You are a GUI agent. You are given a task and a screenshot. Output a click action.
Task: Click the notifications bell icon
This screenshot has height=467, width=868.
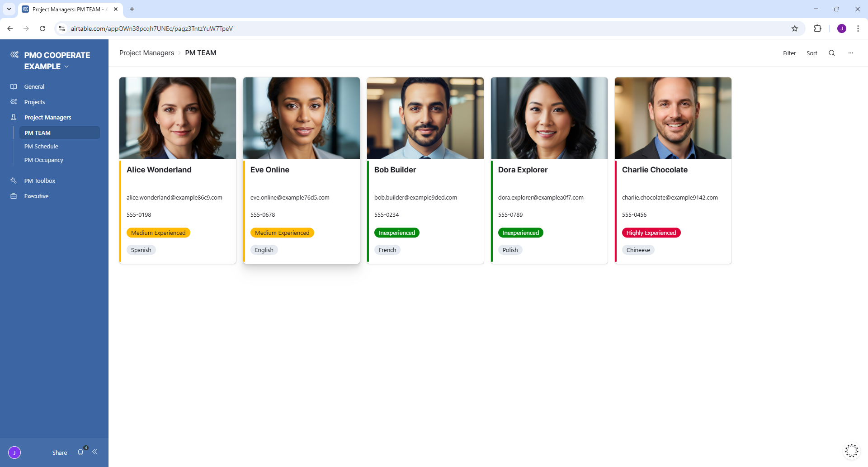(80, 452)
